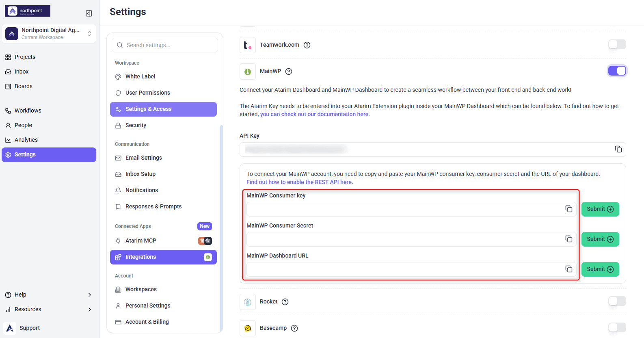
Task: Submit the MainWP Dashboard URL
Action: tap(600, 269)
